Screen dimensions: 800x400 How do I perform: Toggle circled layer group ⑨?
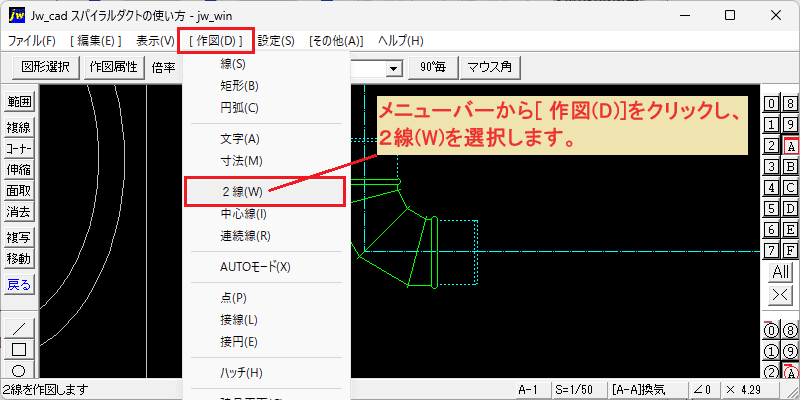(790, 352)
